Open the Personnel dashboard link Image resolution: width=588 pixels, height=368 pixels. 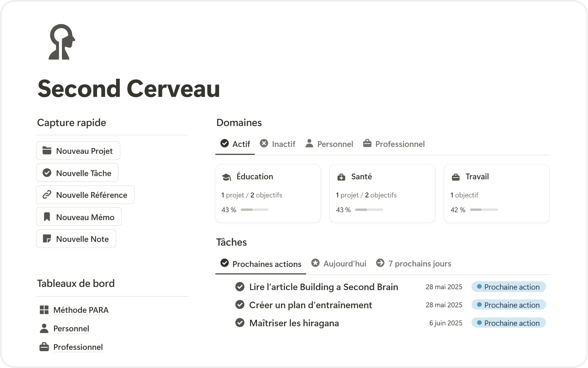71,328
